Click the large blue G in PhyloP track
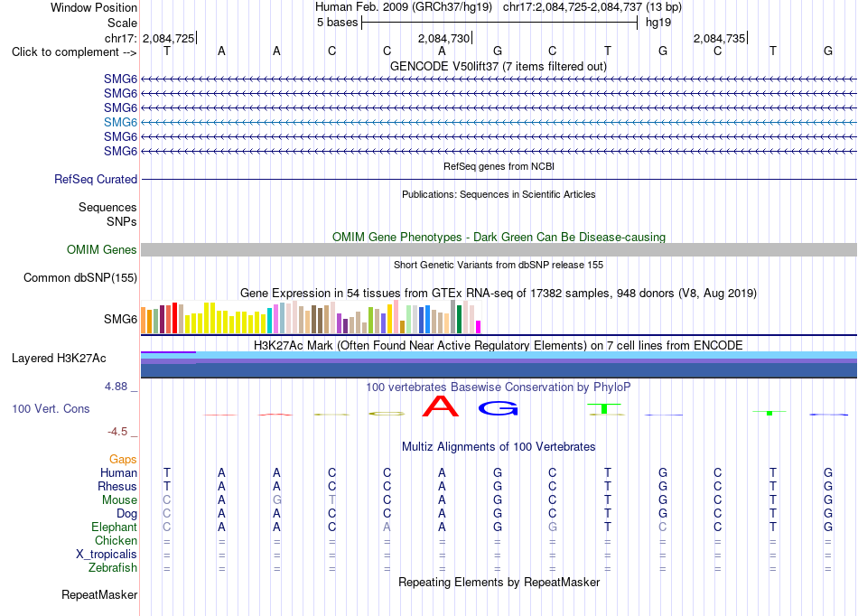 (x=498, y=408)
